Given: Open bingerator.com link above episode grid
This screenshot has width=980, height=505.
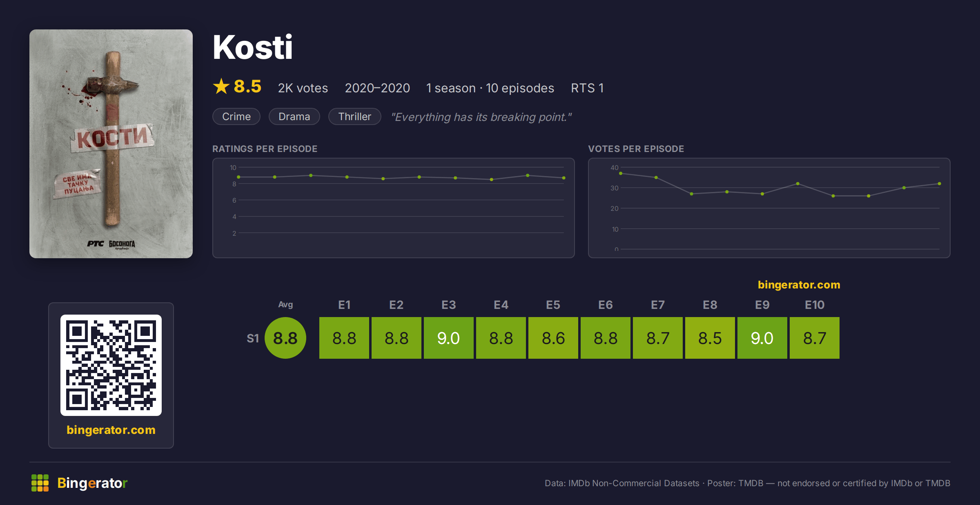Looking at the screenshot, I should 799,285.
